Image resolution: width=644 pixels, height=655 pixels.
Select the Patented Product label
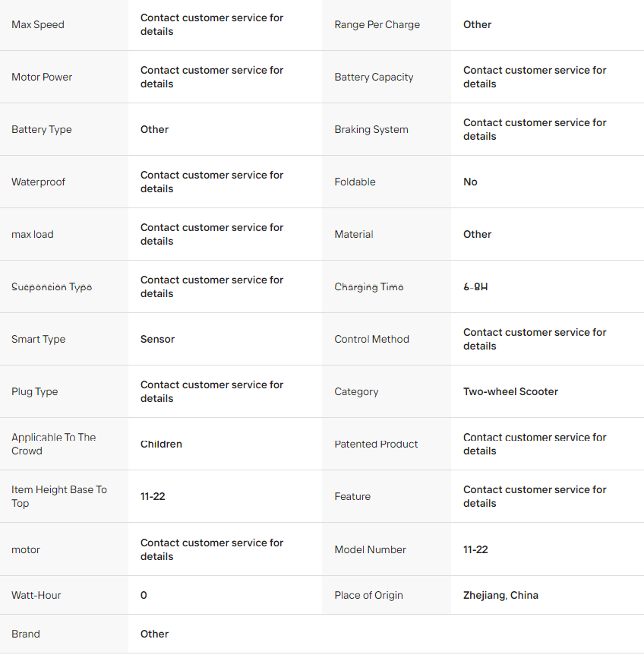376,444
